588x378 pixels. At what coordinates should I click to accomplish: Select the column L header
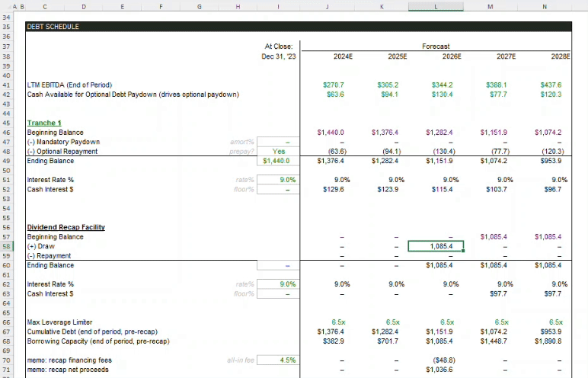[436, 7]
